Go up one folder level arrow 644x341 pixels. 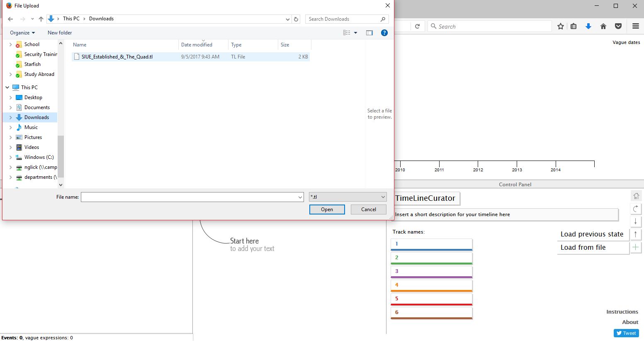(x=41, y=19)
